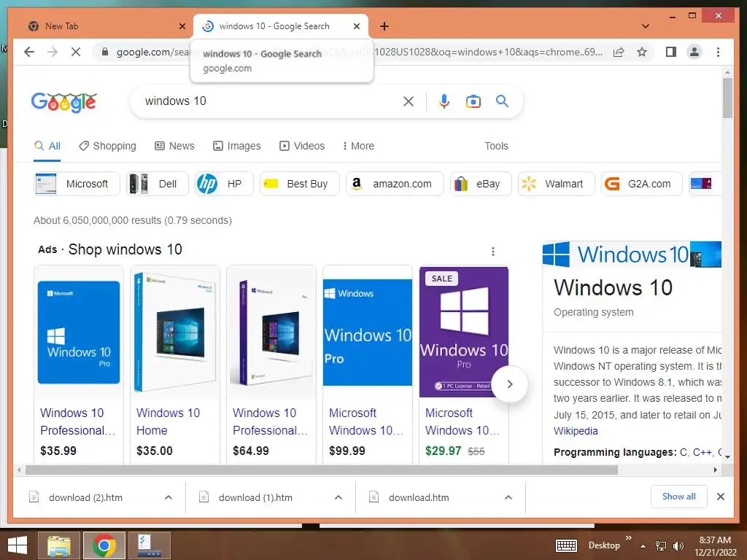Filter by the HP chip
This screenshot has width=747, height=560.
click(x=225, y=184)
